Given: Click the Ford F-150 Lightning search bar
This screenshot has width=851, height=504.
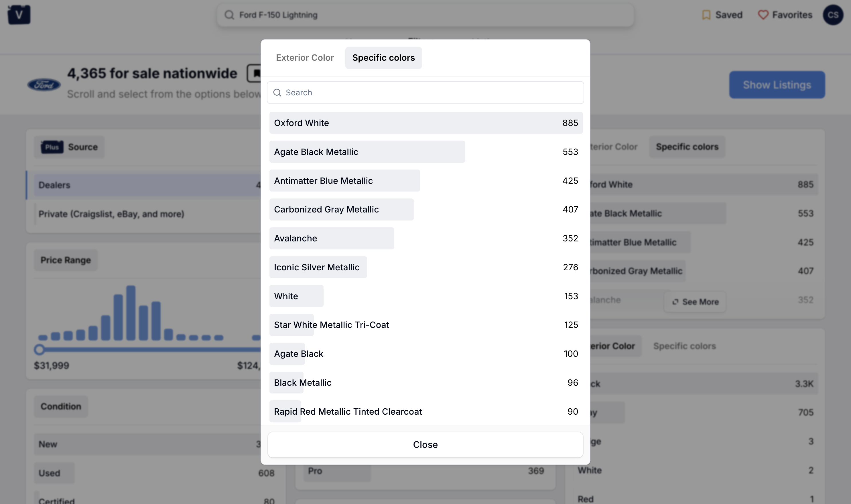Looking at the screenshot, I should pos(425,15).
